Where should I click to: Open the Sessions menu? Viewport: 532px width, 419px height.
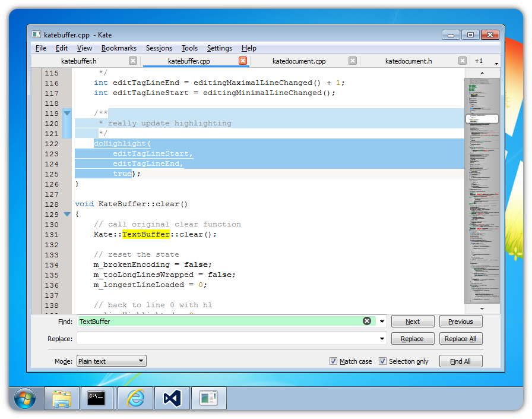(159, 48)
